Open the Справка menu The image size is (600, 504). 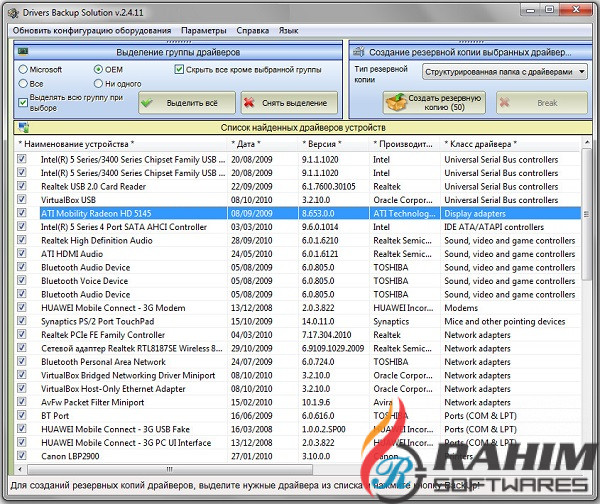click(x=253, y=31)
